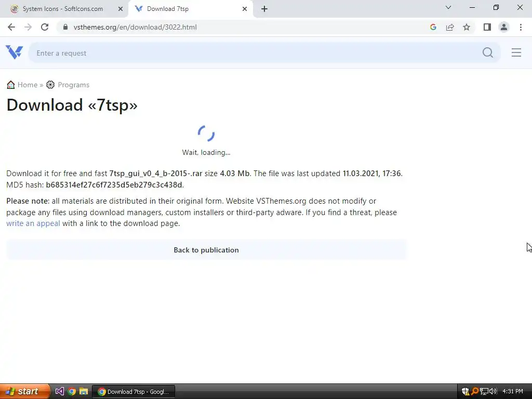Open the Programs breadcrumb link
Image resolution: width=532 pixels, height=399 pixels.
pyautogui.click(x=74, y=85)
